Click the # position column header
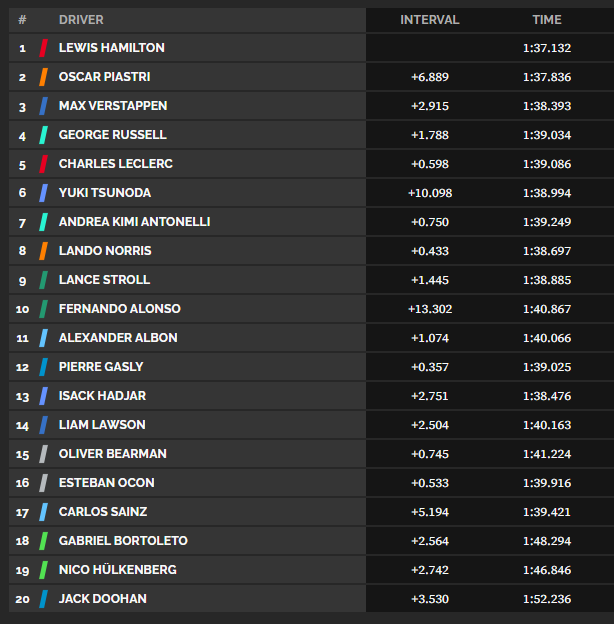Screen dimensions: 614x624 [x=22, y=20]
